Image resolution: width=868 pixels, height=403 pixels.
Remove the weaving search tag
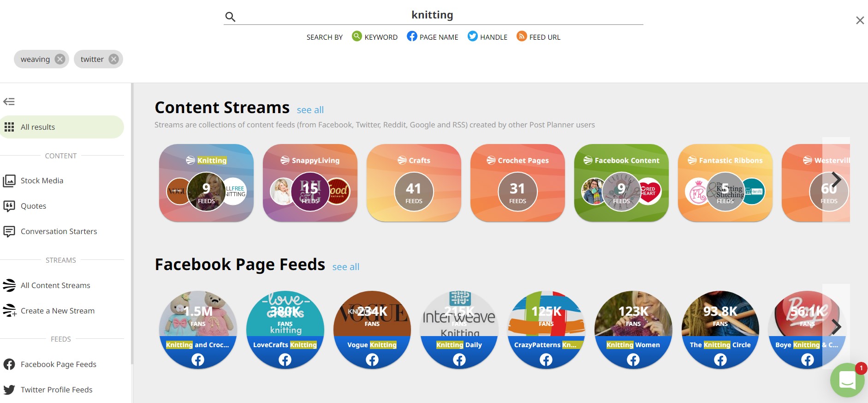(60, 59)
